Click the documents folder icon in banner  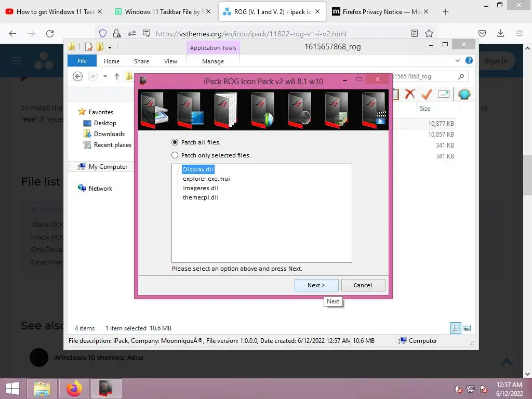click(x=227, y=110)
